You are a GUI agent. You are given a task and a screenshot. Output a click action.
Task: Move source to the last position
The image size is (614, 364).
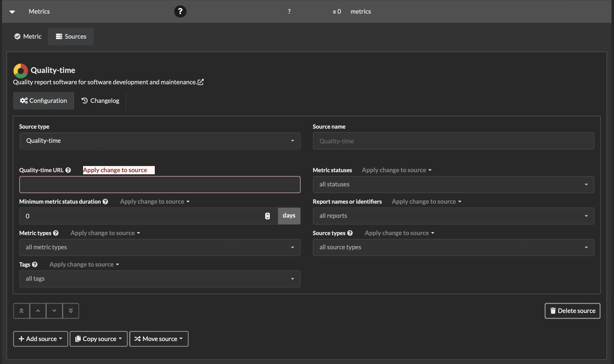[71, 311]
